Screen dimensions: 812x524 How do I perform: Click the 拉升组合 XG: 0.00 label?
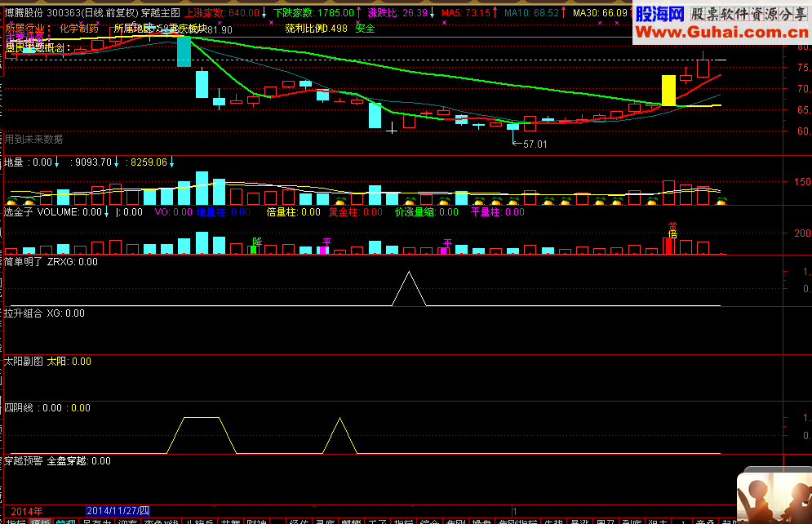(44, 313)
